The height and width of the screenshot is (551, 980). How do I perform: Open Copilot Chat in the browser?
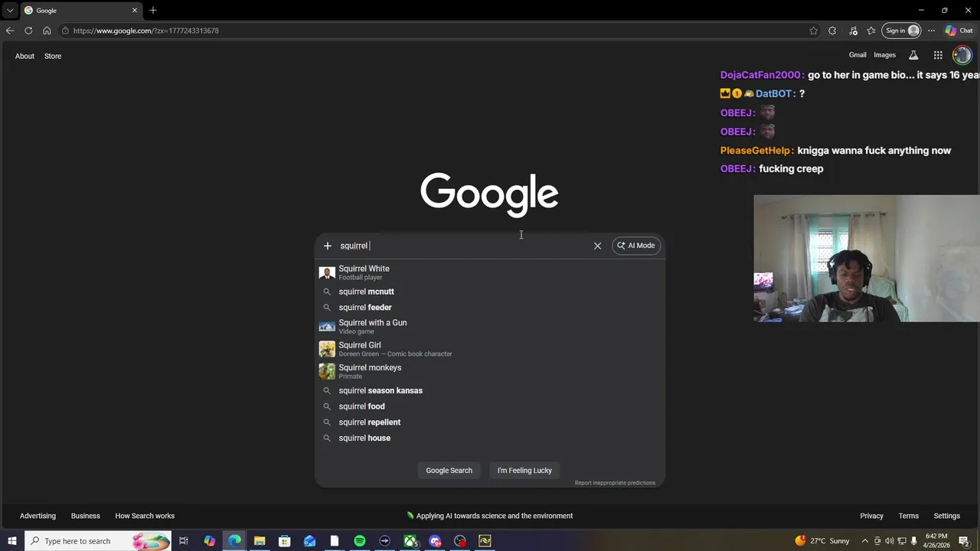point(959,31)
